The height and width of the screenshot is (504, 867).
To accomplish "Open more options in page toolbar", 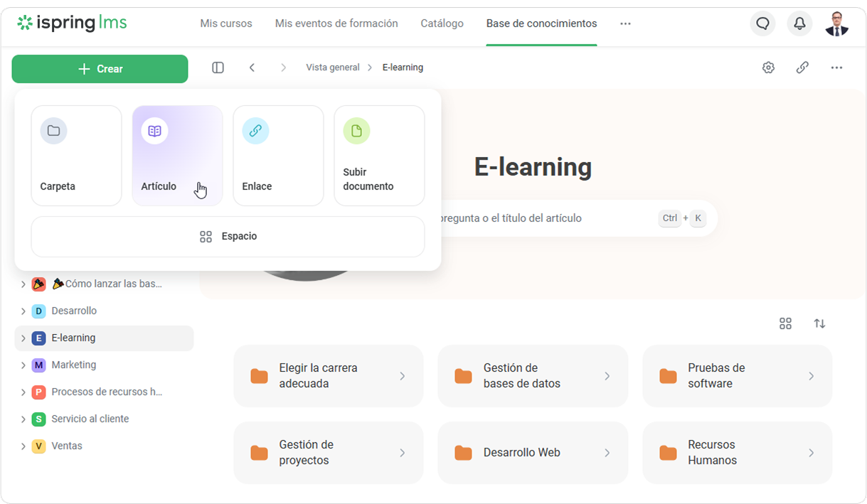I will (836, 68).
